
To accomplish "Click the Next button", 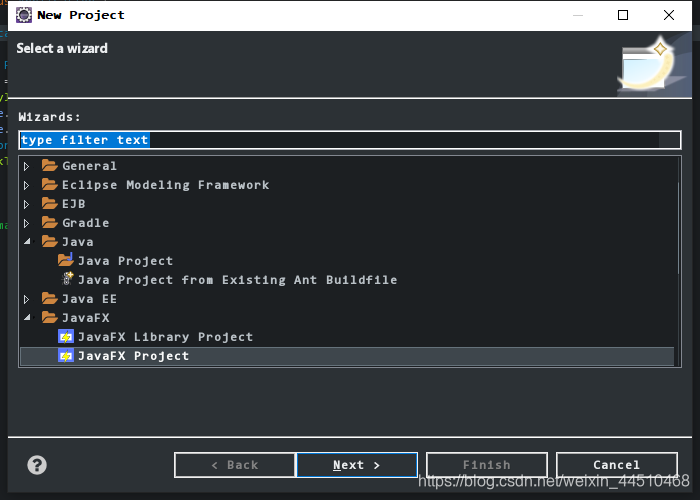I will [x=357, y=465].
